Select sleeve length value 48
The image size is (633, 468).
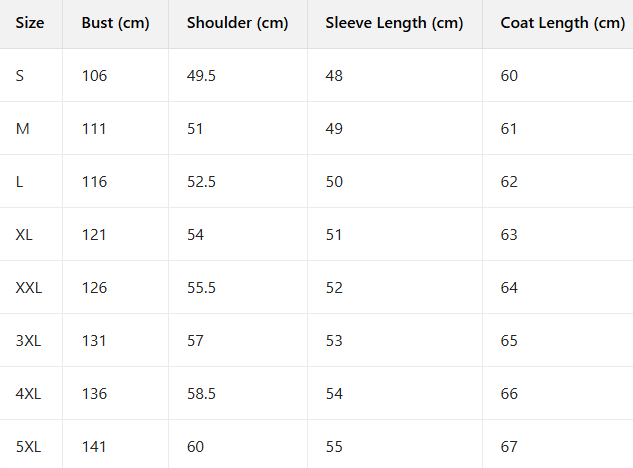click(334, 76)
